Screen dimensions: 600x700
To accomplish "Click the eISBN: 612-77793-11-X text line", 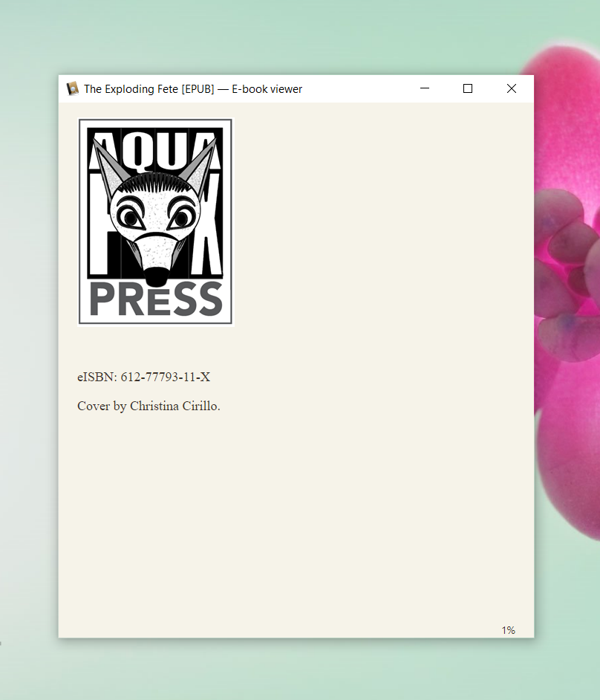I will [x=143, y=377].
